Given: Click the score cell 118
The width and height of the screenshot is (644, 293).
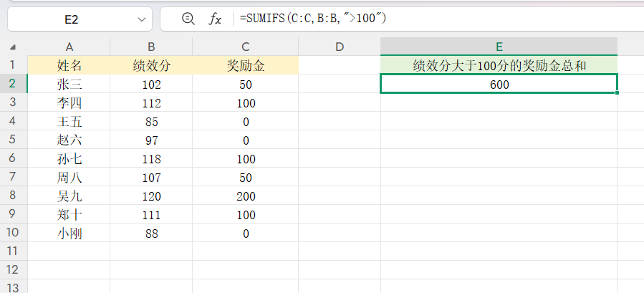Looking at the screenshot, I should (151, 158).
